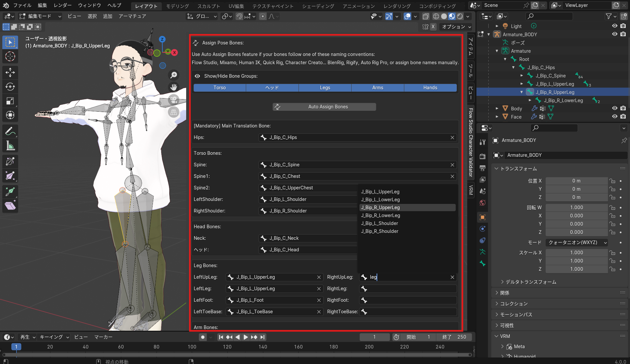Choose J_Bip_R_LowerLeg from the bone list

(380, 215)
